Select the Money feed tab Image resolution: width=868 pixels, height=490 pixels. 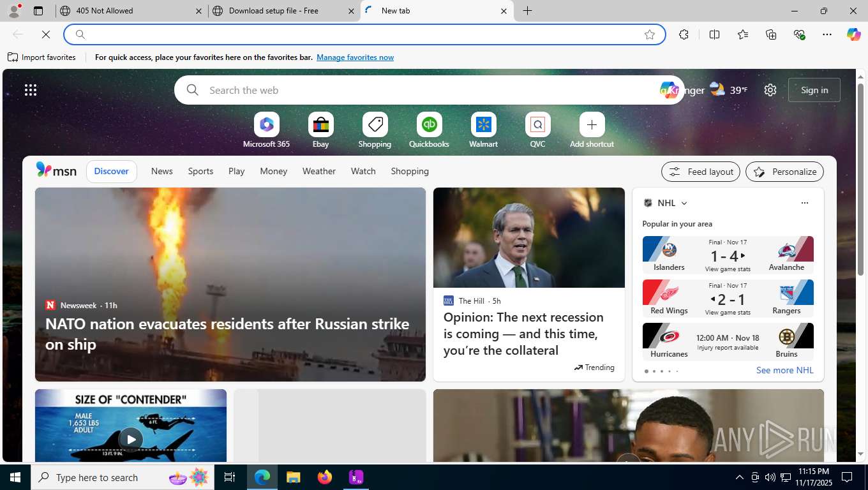pos(273,171)
